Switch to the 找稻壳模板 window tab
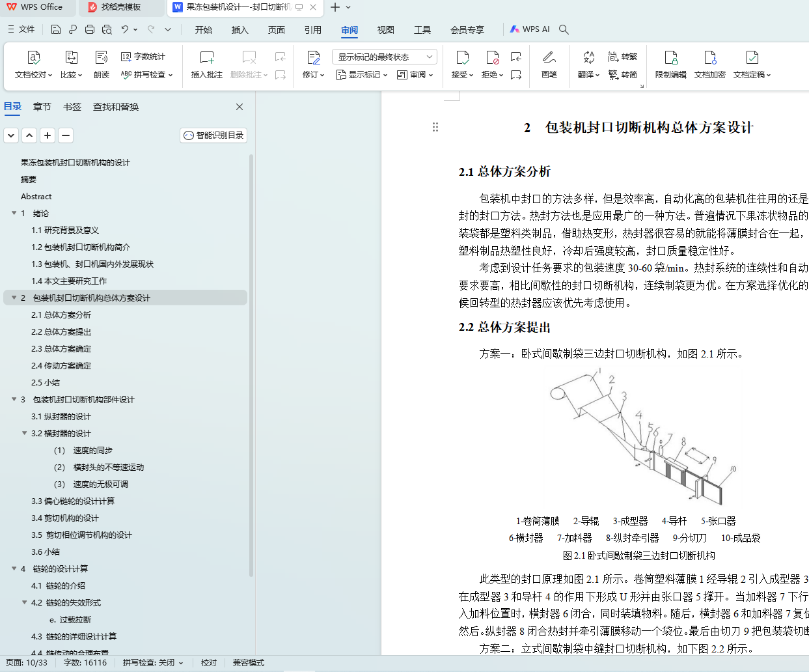Image resolution: width=809 pixels, height=672 pixels. (x=121, y=7)
